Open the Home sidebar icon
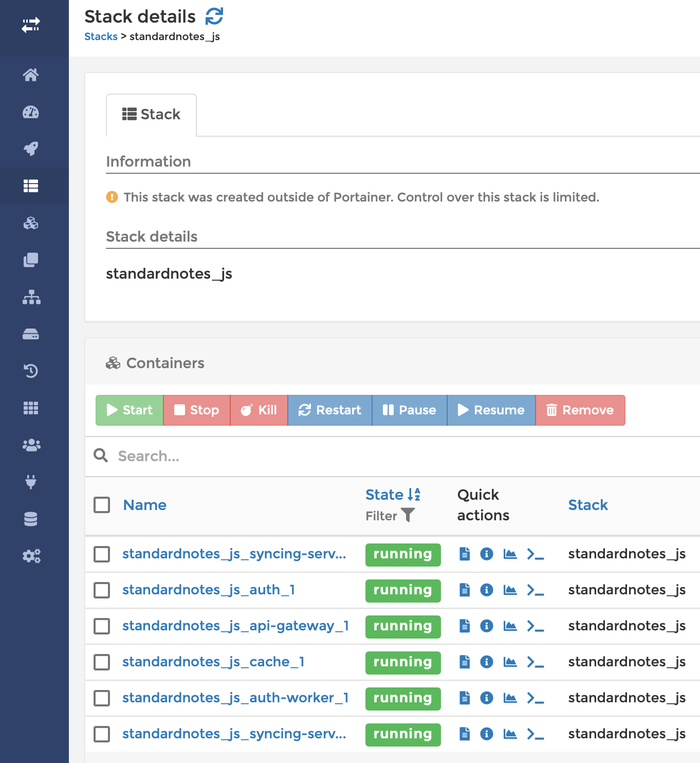The height and width of the screenshot is (763, 700). (x=31, y=75)
